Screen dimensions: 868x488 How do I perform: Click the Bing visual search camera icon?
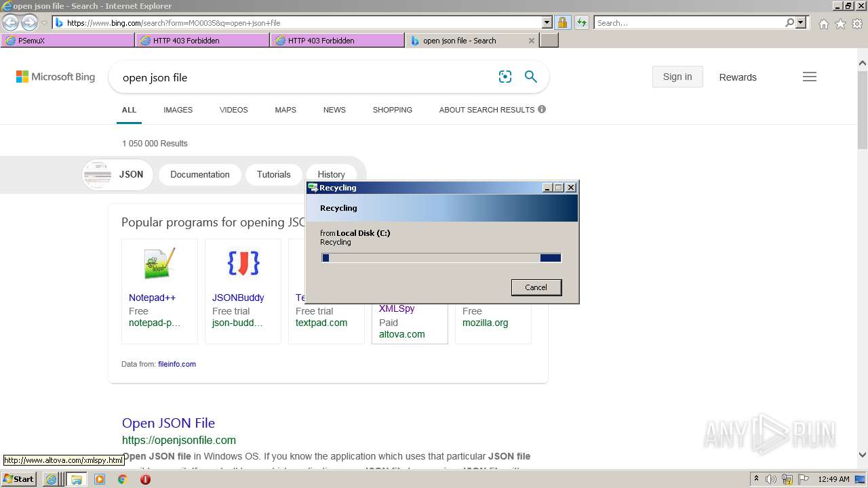pyautogui.click(x=505, y=77)
